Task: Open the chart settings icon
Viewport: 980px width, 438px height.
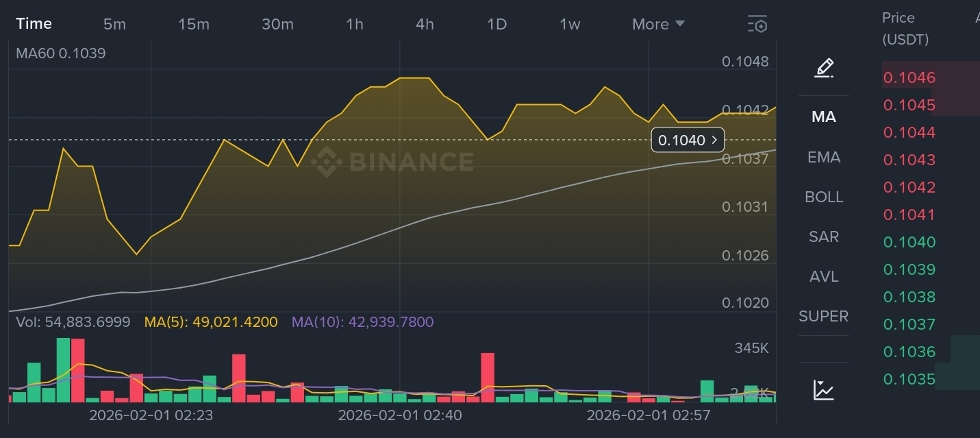Action: point(757,25)
